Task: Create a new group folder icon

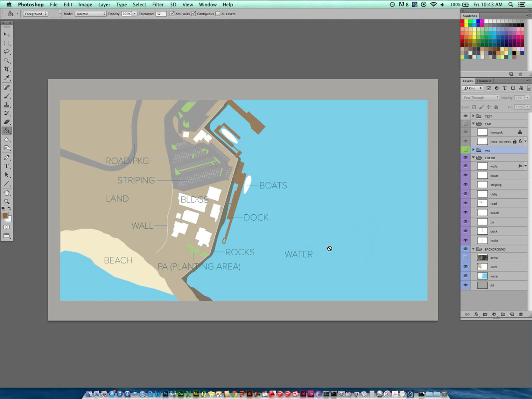Action: (x=503, y=314)
